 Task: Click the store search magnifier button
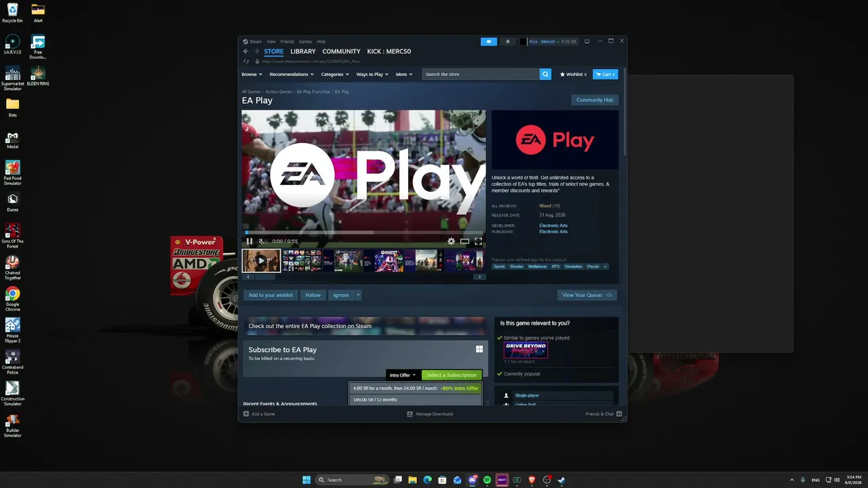[x=545, y=75]
